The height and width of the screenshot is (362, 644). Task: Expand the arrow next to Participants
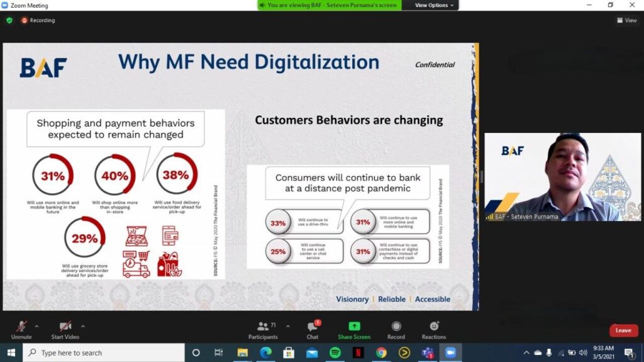pyautogui.click(x=288, y=326)
